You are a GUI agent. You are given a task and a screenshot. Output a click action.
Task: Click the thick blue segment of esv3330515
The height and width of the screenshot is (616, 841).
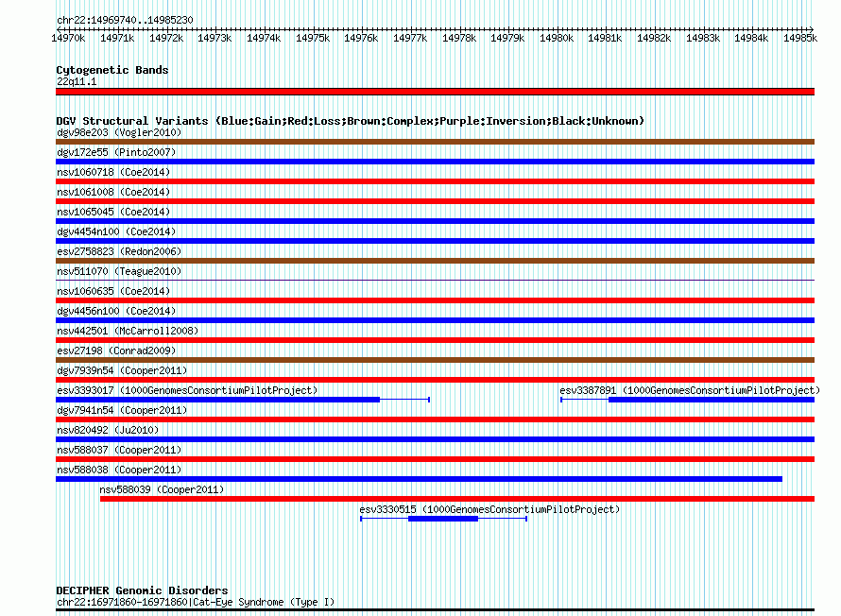point(443,519)
